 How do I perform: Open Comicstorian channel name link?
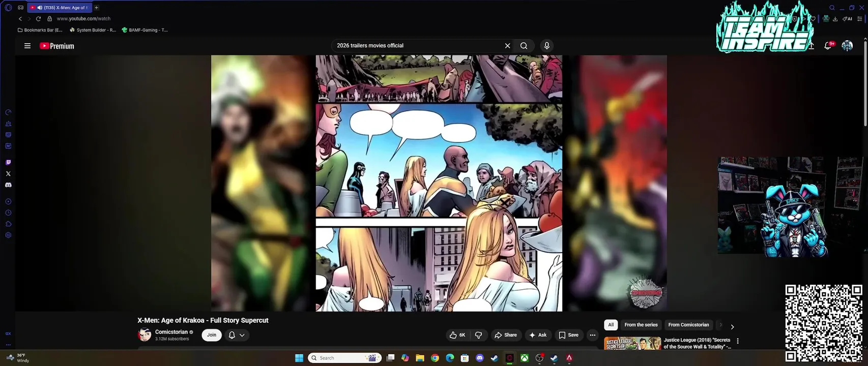tap(171, 332)
